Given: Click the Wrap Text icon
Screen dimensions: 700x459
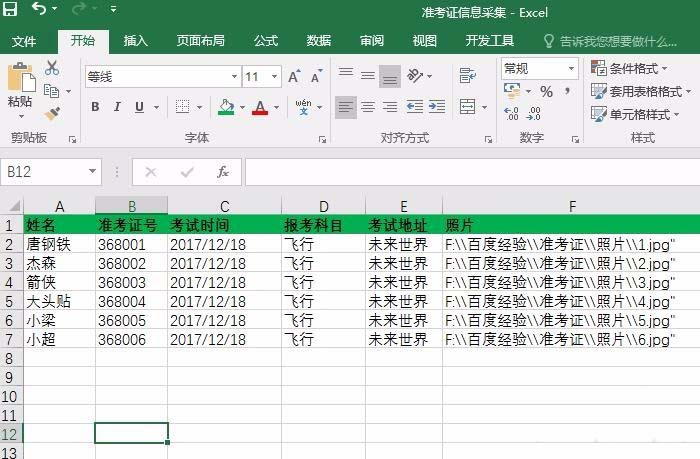Looking at the screenshot, I should tap(467, 75).
